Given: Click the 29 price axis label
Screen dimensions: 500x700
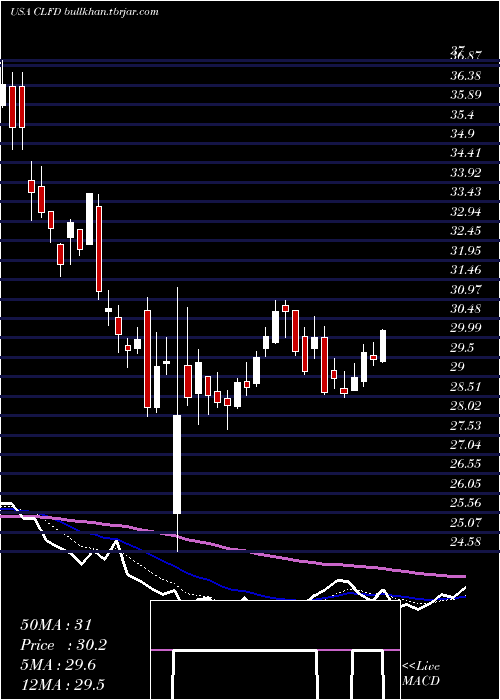Looking at the screenshot, I should point(458,367).
